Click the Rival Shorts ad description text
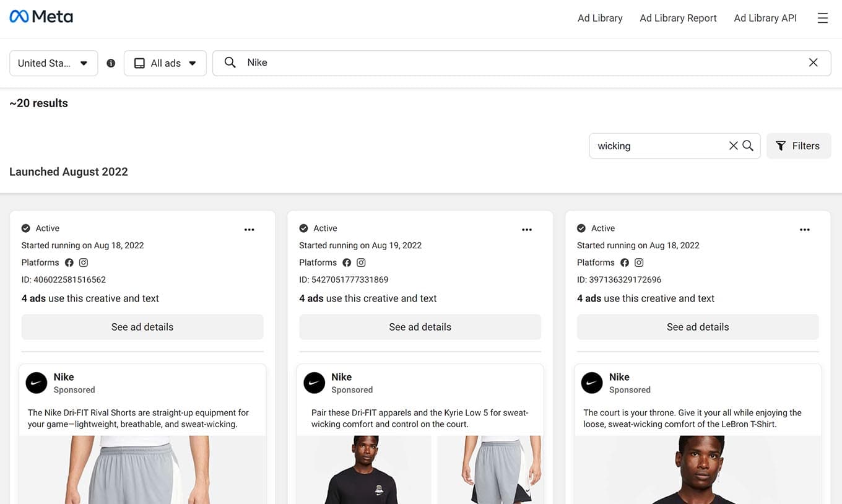Viewport: 842px width, 504px height. [x=138, y=419]
